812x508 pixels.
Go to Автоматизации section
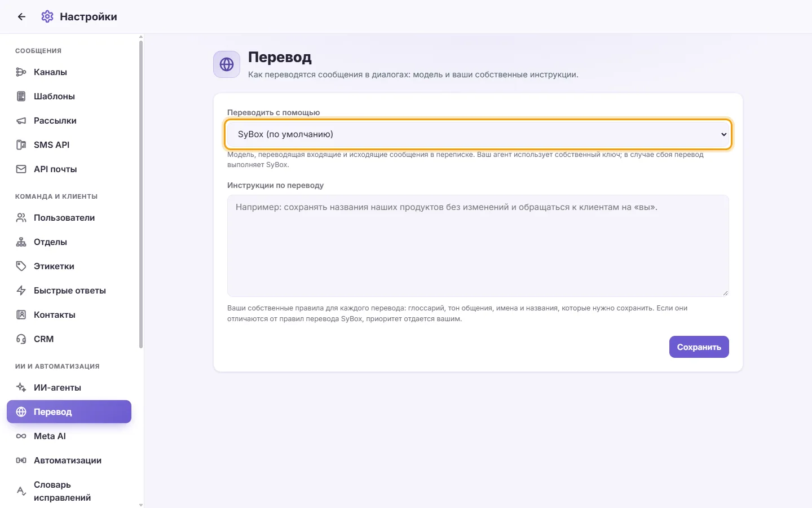[x=69, y=461]
